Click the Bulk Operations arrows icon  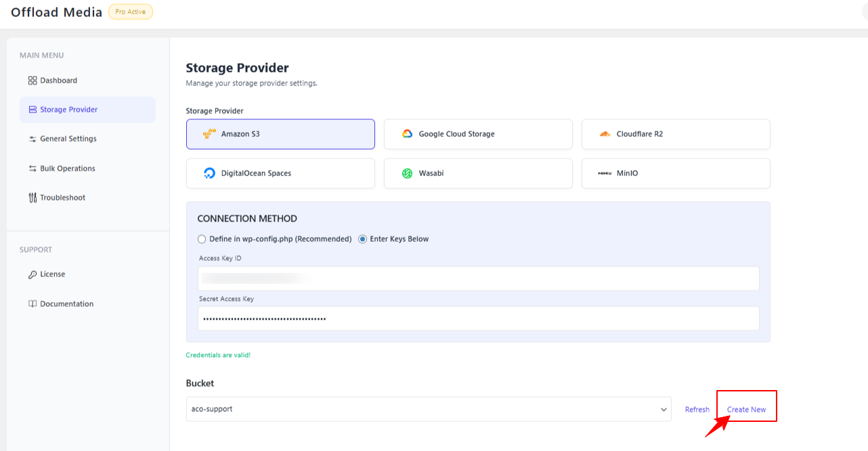(x=32, y=169)
